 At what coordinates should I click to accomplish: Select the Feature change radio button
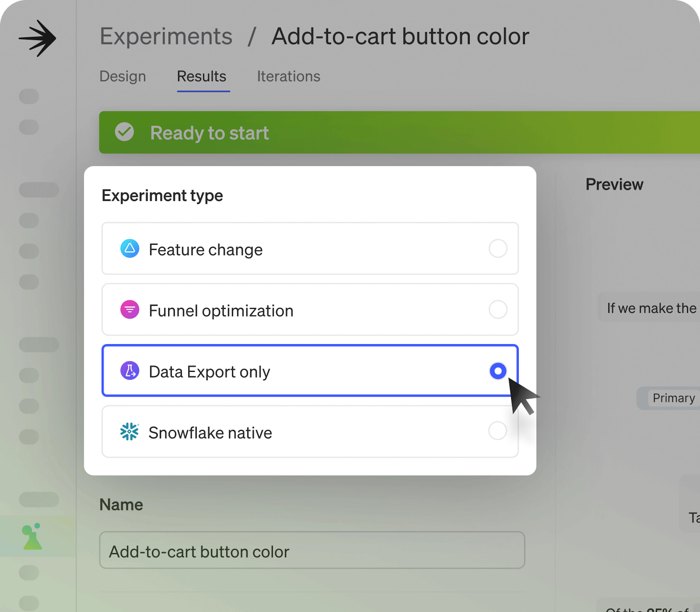[x=498, y=249]
